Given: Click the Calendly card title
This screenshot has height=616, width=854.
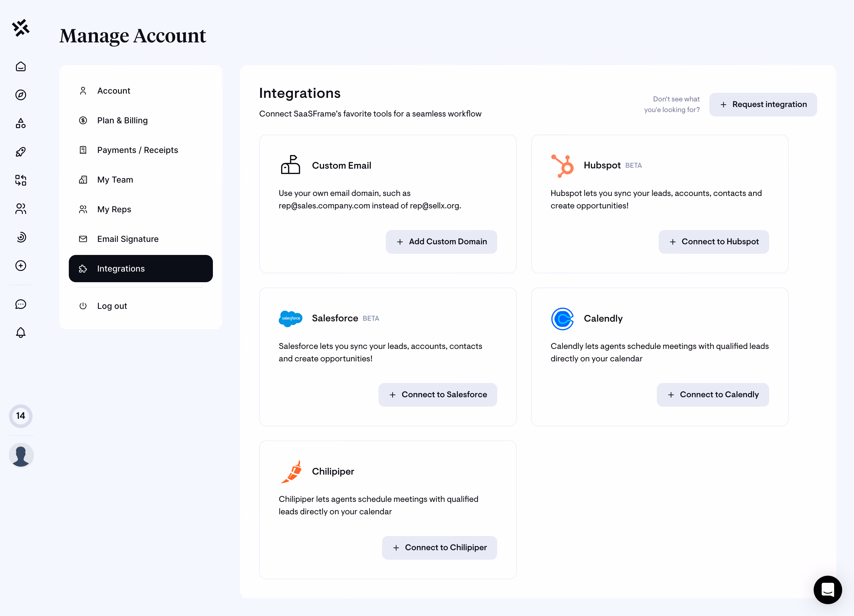Looking at the screenshot, I should click(x=603, y=319).
